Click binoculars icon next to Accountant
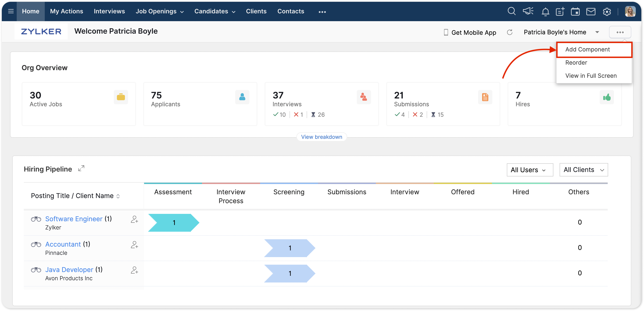 [x=36, y=244]
